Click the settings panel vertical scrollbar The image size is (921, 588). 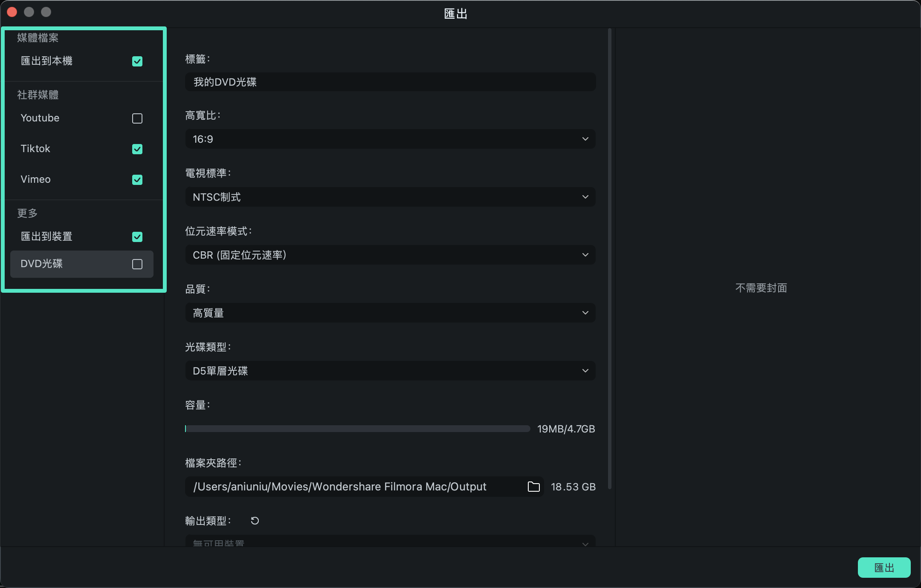610,259
